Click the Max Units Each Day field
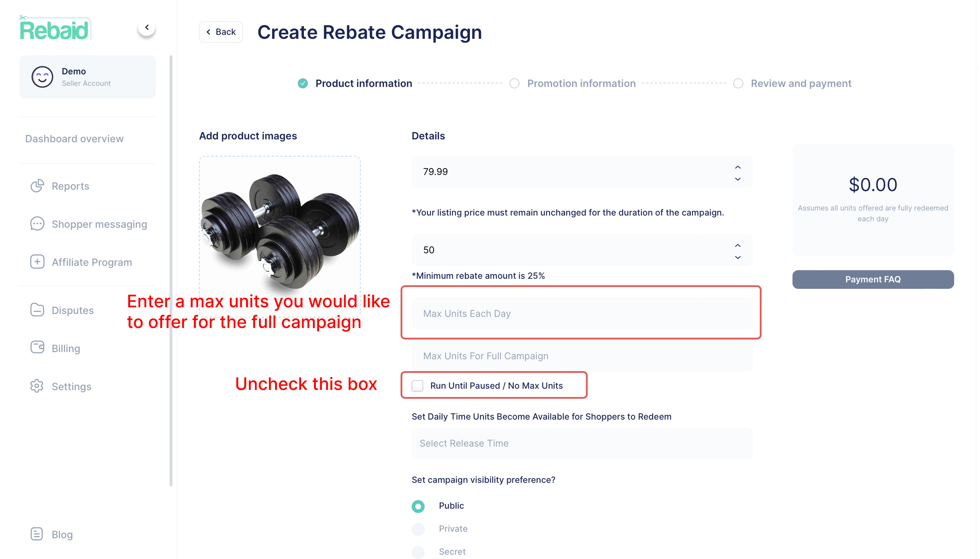 (582, 313)
